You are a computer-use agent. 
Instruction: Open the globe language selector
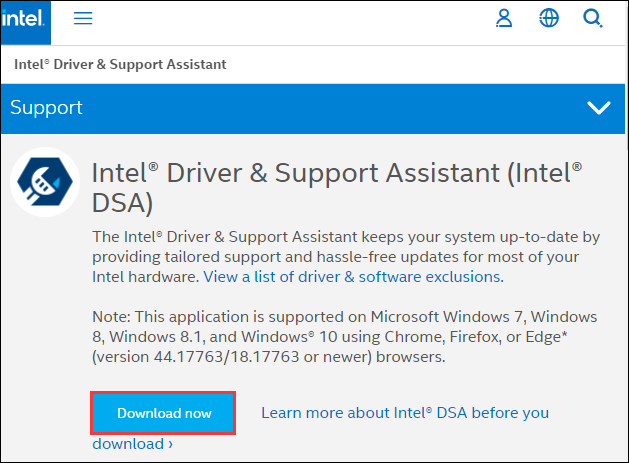(x=548, y=18)
